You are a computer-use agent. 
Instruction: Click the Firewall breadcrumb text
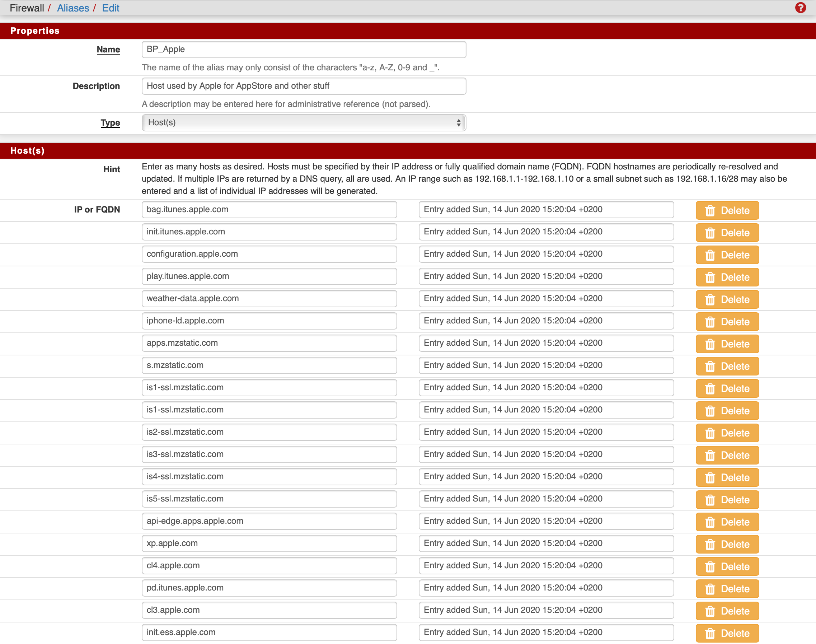27,8
